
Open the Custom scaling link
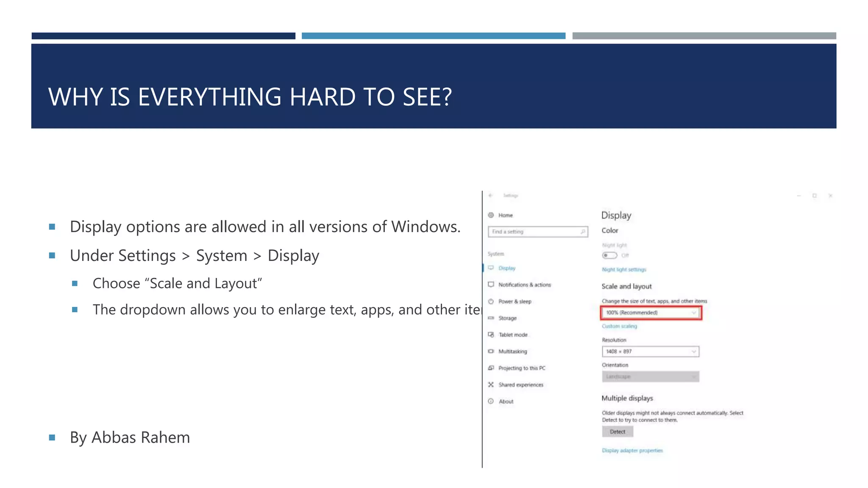(619, 326)
